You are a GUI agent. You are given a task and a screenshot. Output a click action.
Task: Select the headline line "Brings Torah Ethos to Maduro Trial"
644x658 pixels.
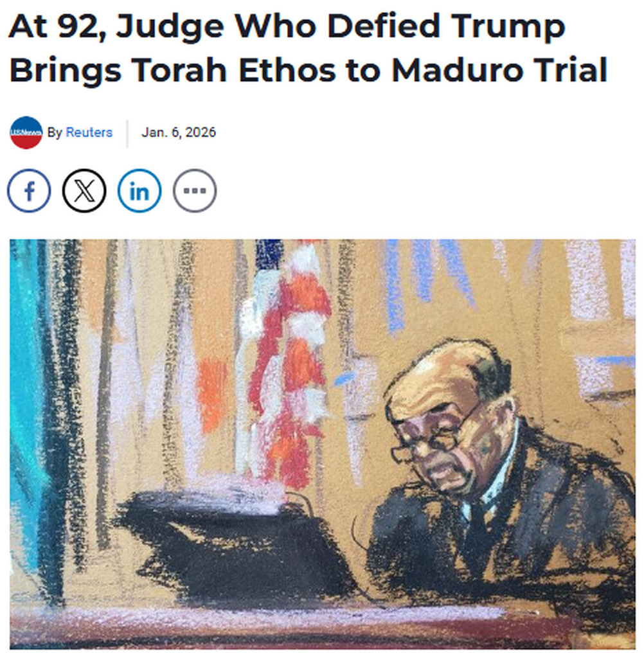coord(309,70)
